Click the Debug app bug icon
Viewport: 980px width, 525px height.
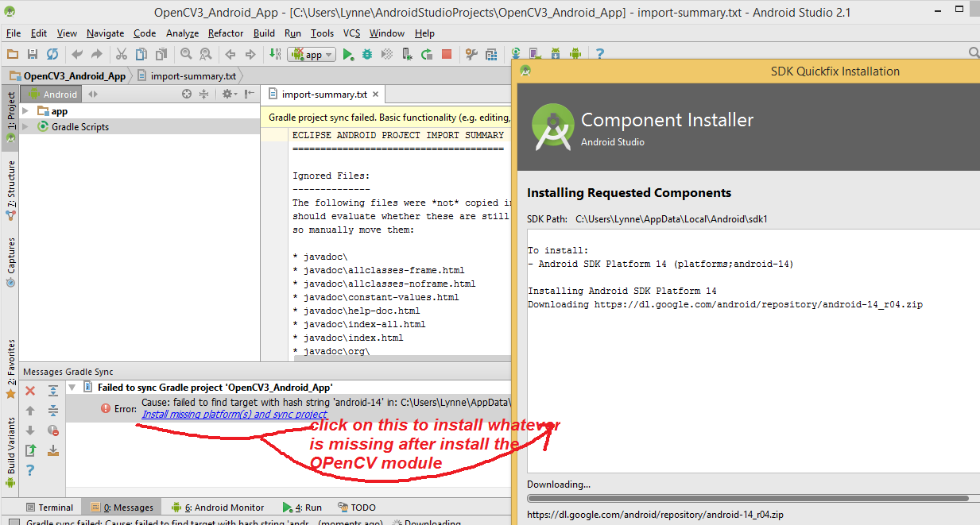point(367,55)
